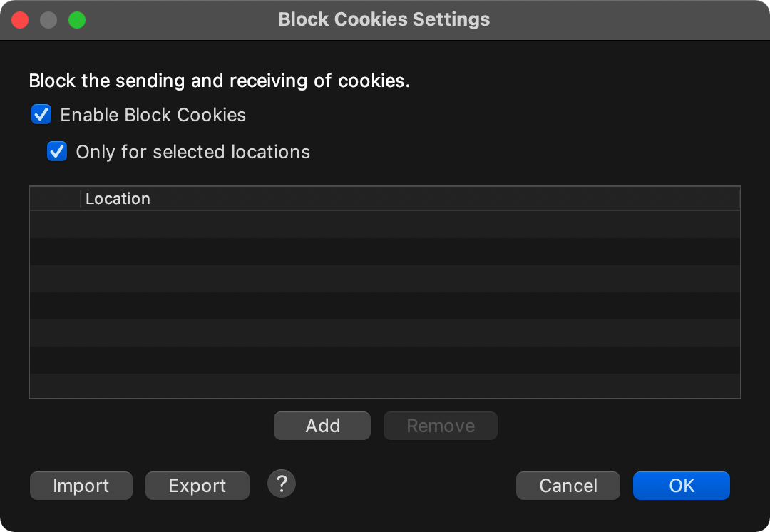Click the Block Cookies Settings title bar text
This screenshot has width=770, height=532.
pos(384,20)
